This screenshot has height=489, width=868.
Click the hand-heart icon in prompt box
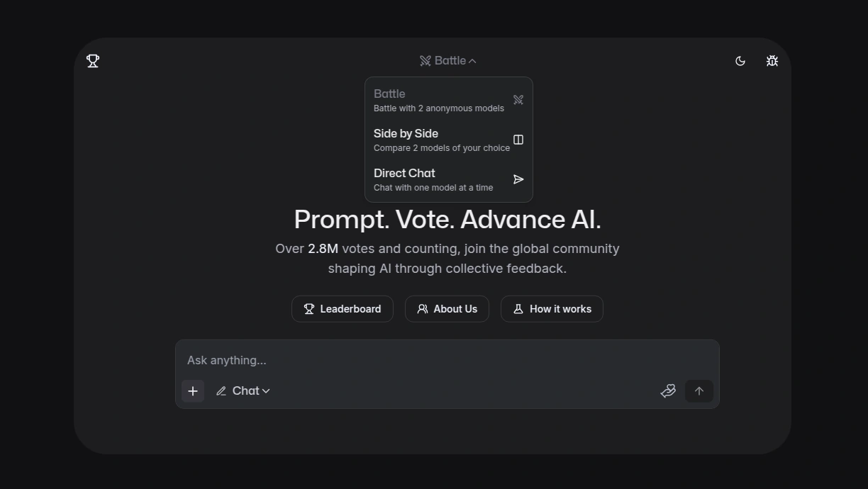pyautogui.click(x=668, y=391)
